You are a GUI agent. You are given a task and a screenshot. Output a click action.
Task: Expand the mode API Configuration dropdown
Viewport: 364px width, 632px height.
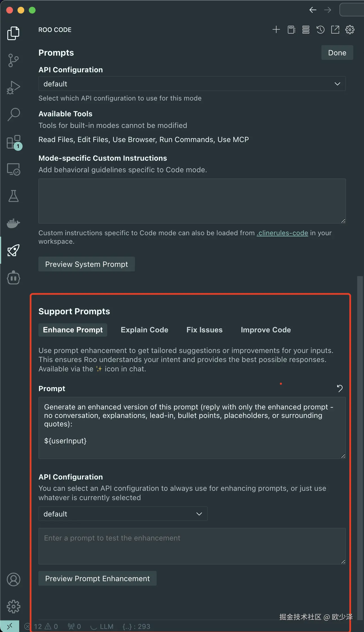coord(192,84)
